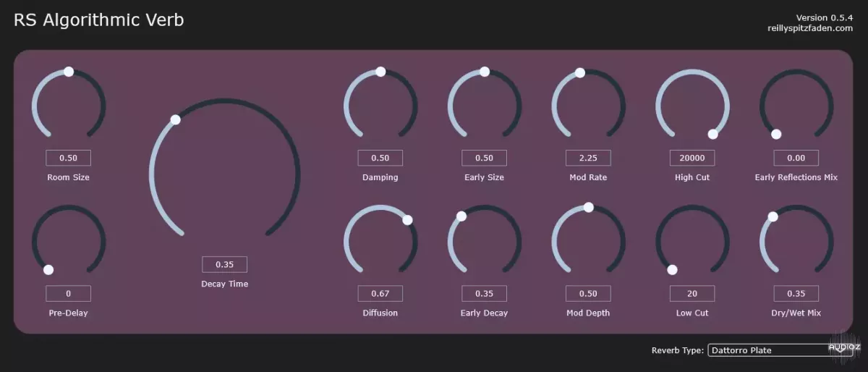Click the Dry/Wet Mix label

796,313
